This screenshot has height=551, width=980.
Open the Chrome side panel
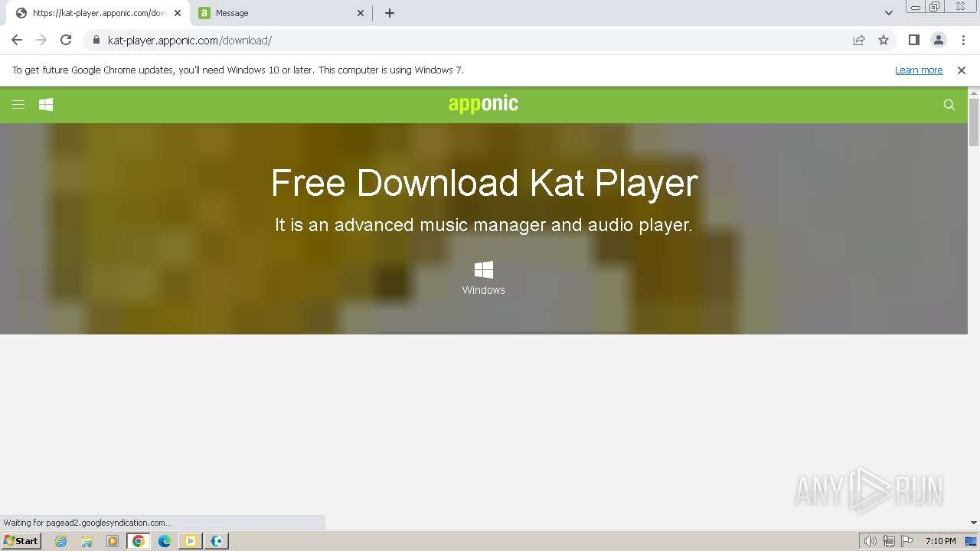click(x=913, y=41)
